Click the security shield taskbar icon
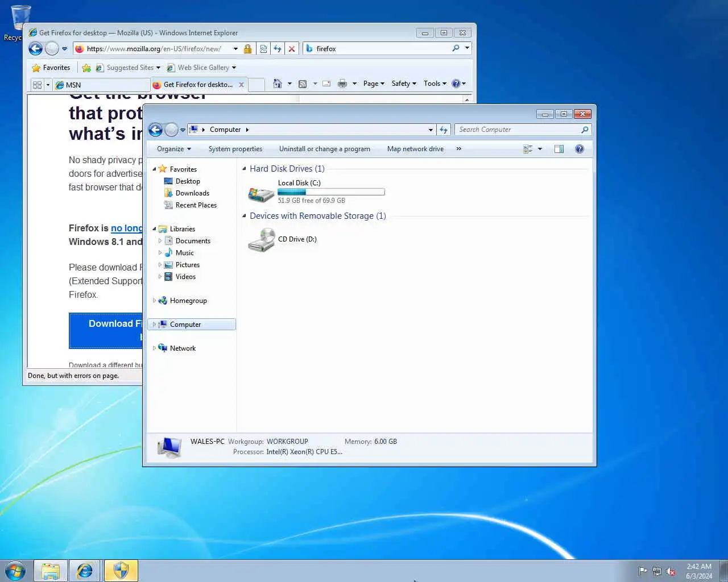 coord(121,571)
